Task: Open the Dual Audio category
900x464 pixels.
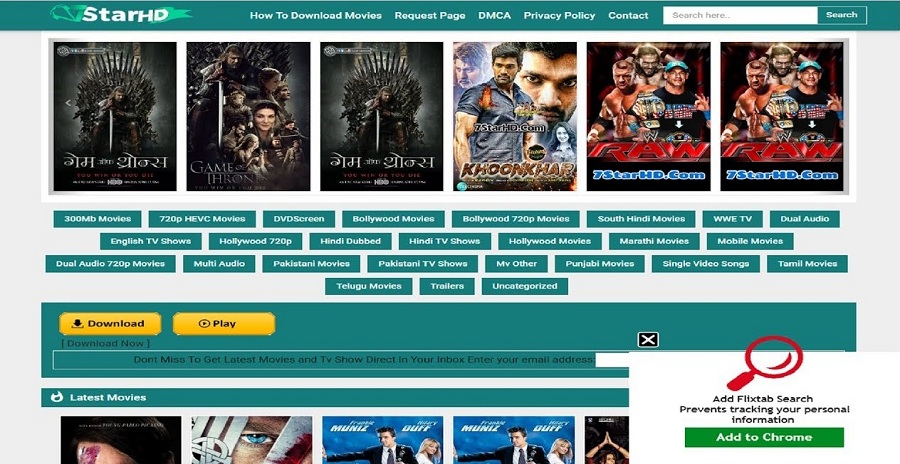Action: (x=805, y=219)
